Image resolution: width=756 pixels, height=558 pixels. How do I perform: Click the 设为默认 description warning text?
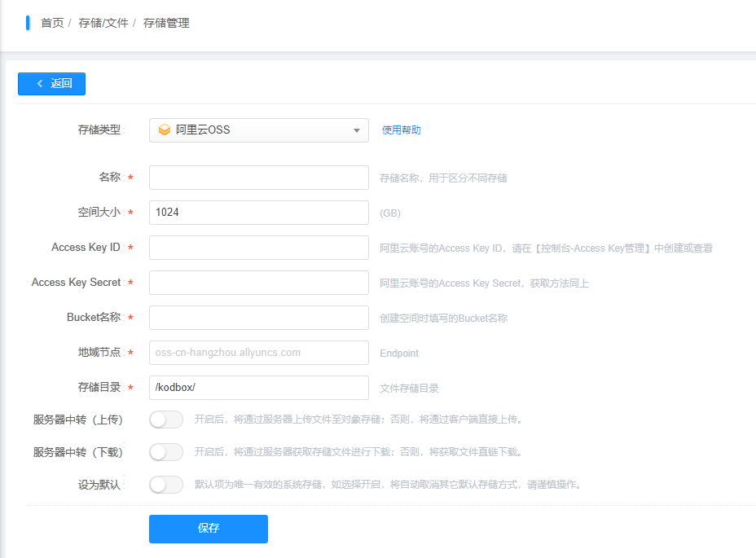pyautogui.click(x=388, y=485)
